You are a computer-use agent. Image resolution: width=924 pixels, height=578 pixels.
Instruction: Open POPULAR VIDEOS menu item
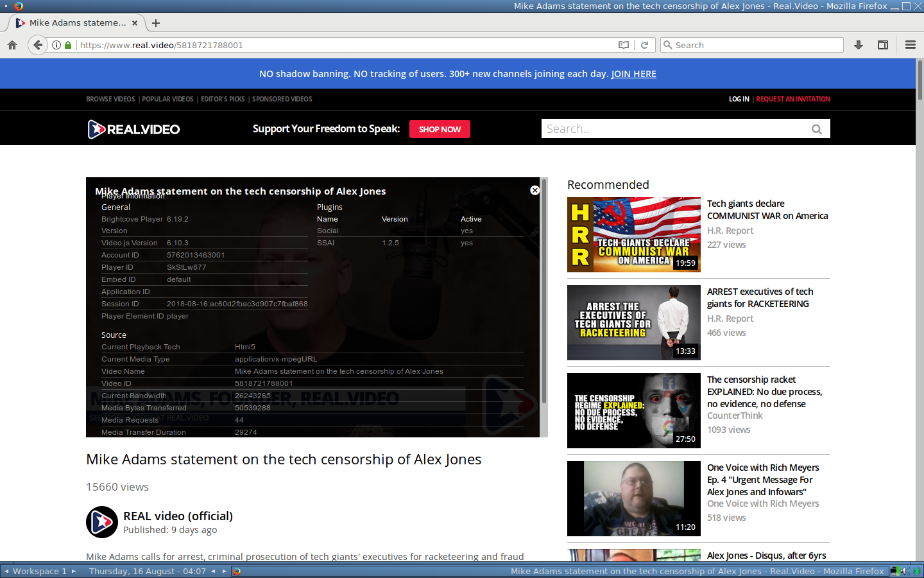[167, 99]
